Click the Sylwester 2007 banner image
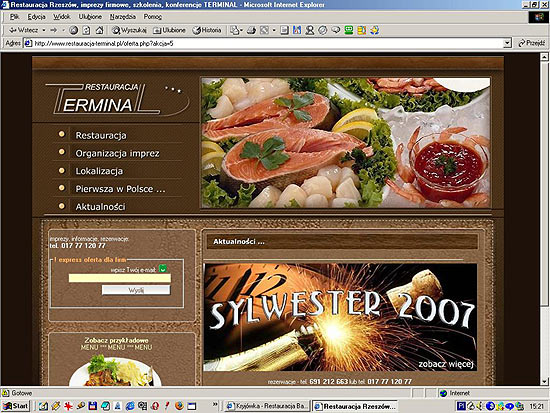Screen dimensions: 550x413 point(340,317)
